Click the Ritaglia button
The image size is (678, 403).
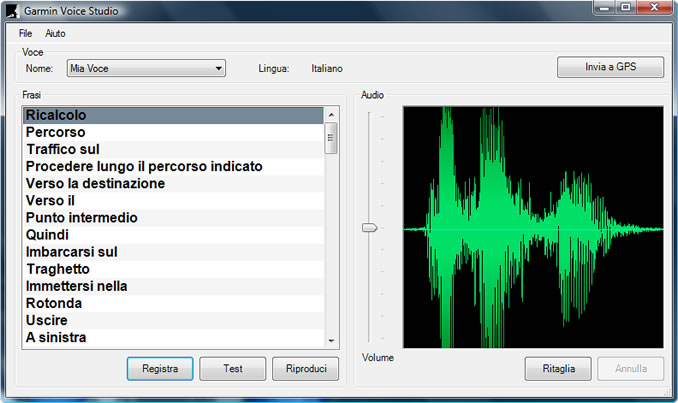tap(558, 369)
